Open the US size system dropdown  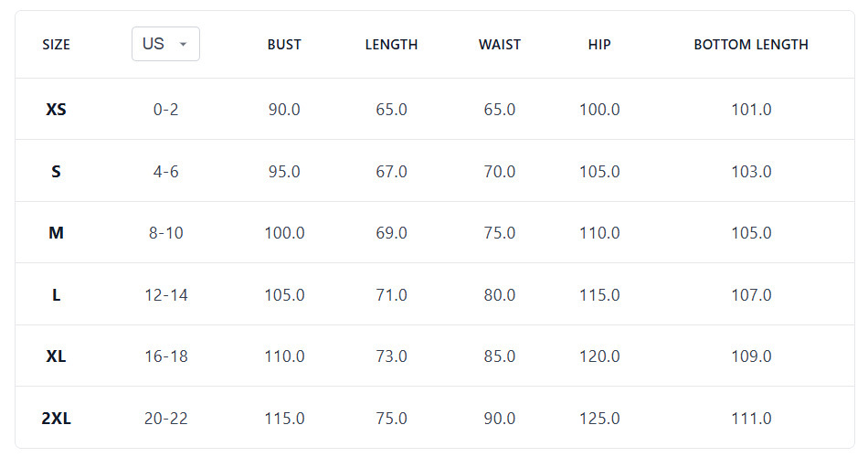(165, 44)
